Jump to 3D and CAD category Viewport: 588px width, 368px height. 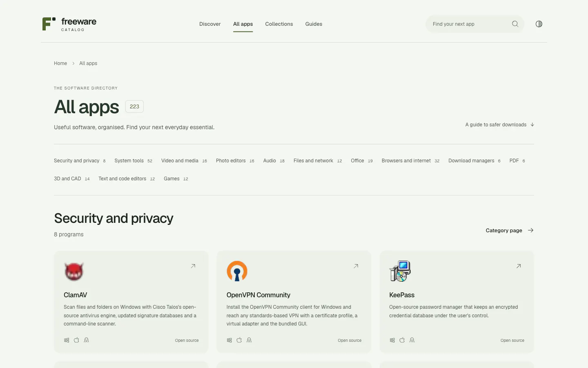click(x=72, y=179)
